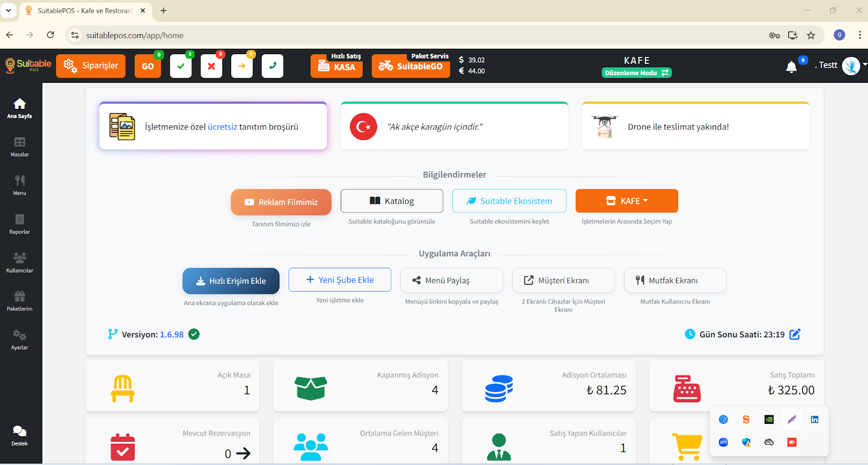Open notifications bell

792,67
